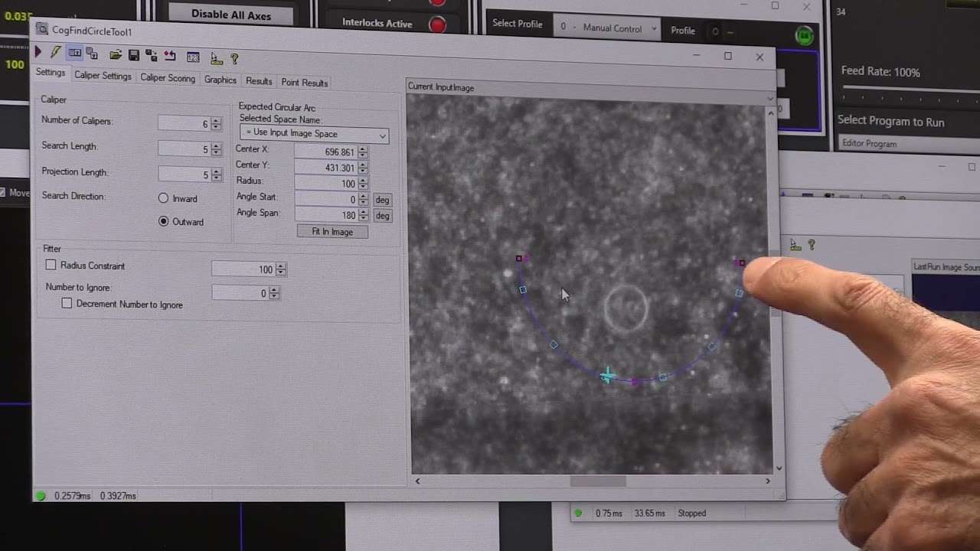Screen dimensions: 980x551
Task: Click the image vertical scrollbar down arrow
Action: (x=779, y=468)
